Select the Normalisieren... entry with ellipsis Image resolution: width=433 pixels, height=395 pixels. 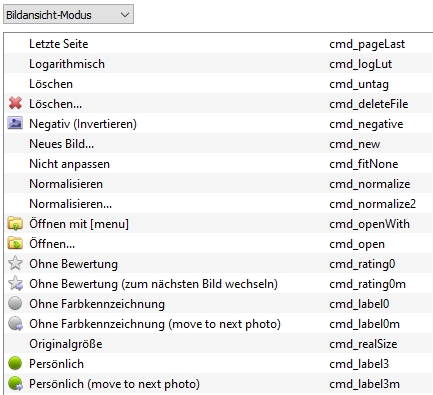pos(219,204)
